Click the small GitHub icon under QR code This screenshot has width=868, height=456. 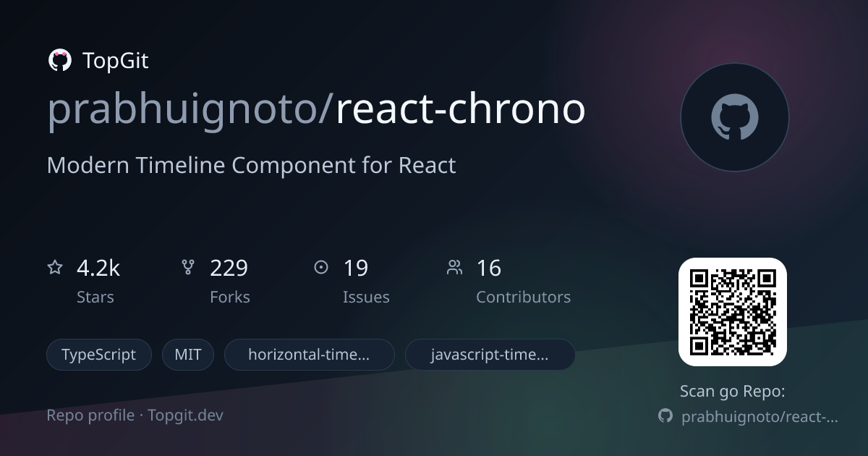pyautogui.click(x=665, y=416)
